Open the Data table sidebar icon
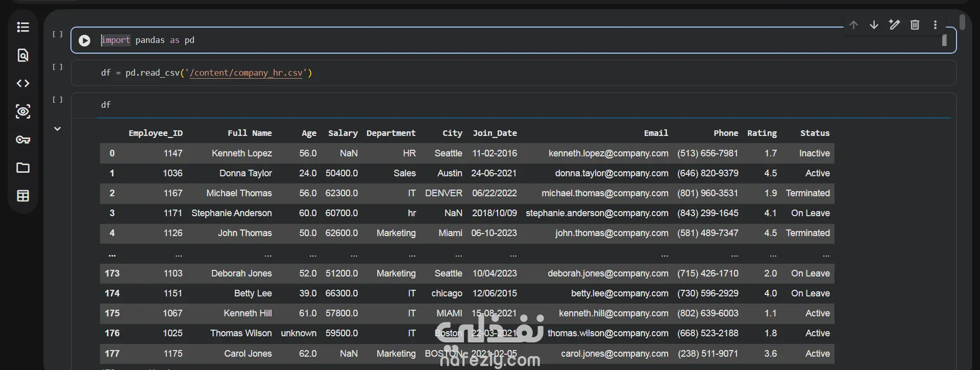The width and height of the screenshot is (980, 370). point(23,196)
